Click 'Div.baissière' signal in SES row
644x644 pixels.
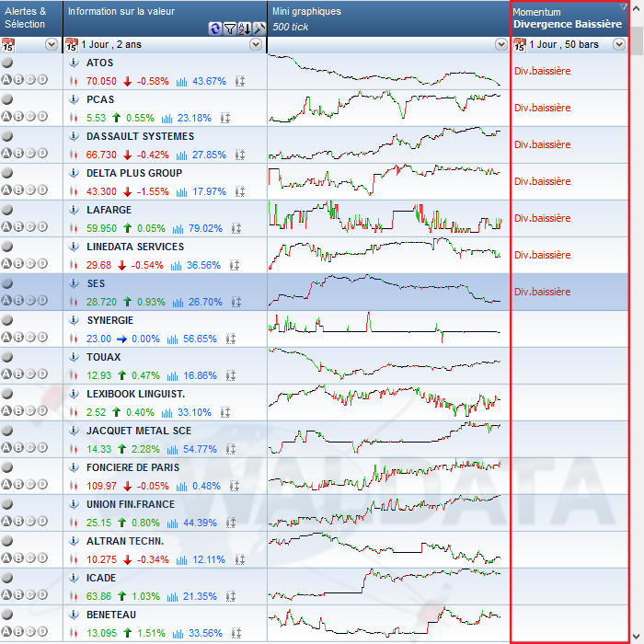[542, 292]
